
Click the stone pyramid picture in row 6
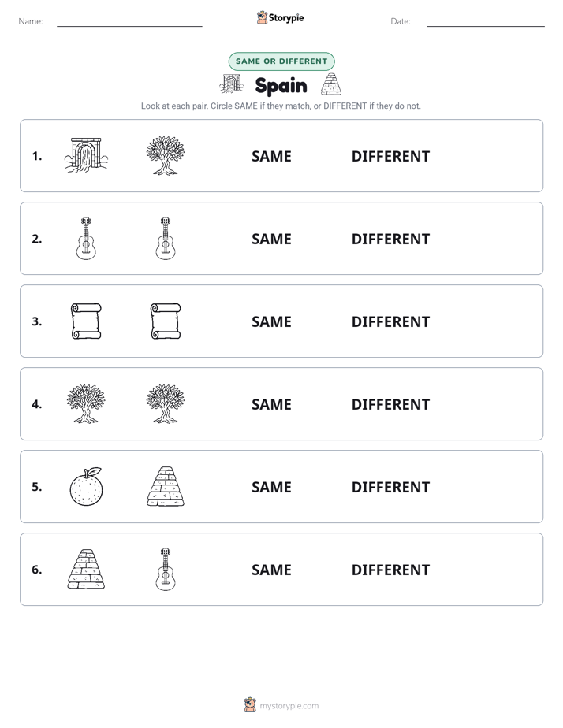86,569
